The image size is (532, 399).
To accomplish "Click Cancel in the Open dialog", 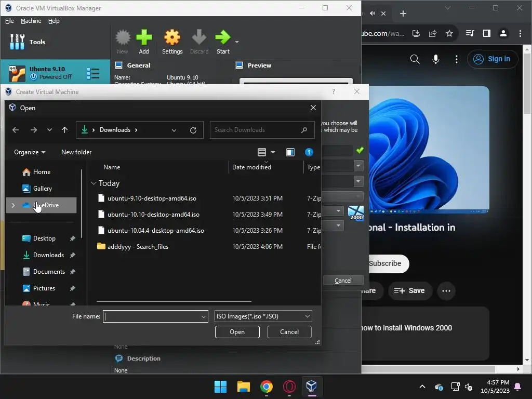I will click(289, 332).
